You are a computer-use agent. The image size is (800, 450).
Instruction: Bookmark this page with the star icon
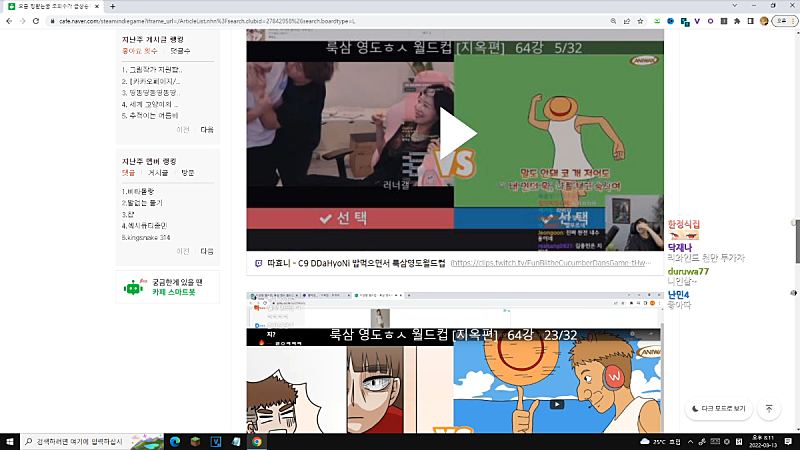tap(640, 21)
